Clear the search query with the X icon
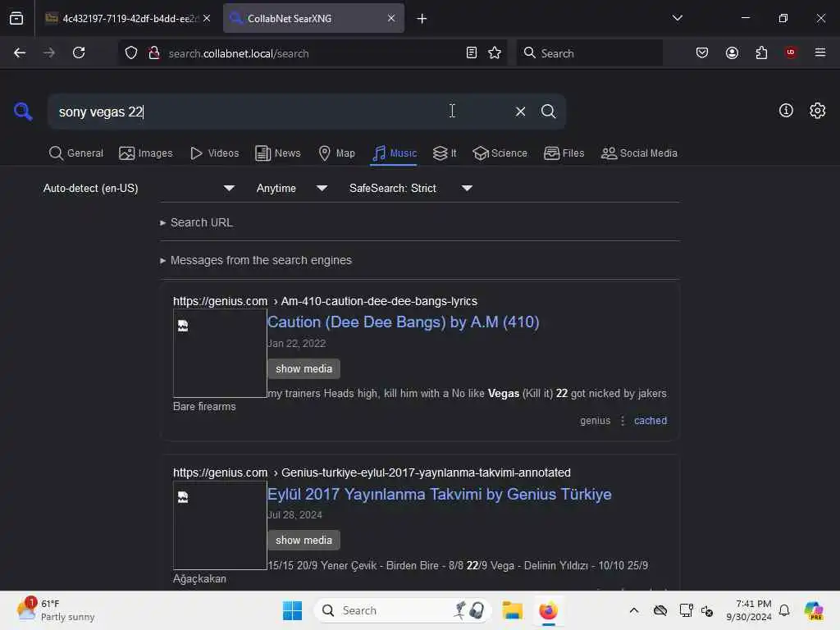 [520, 112]
